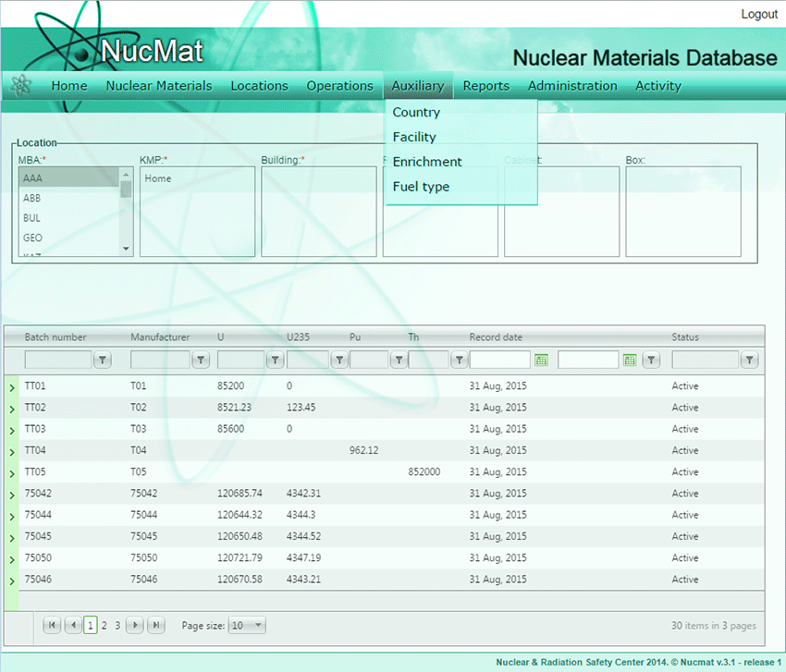Image resolution: width=786 pixels, height=672 pixels.
Task: Go to the next page of results
Action: tap(135, 626)
